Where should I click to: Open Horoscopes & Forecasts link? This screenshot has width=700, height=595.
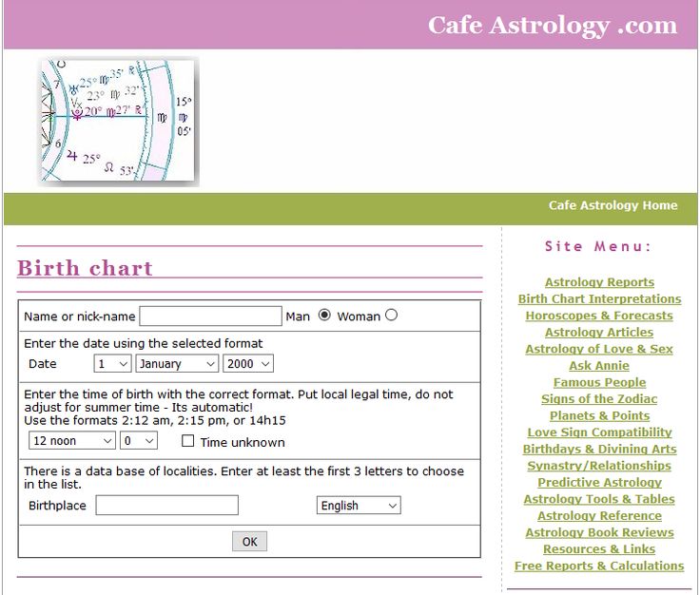click(x=599, y=316)
